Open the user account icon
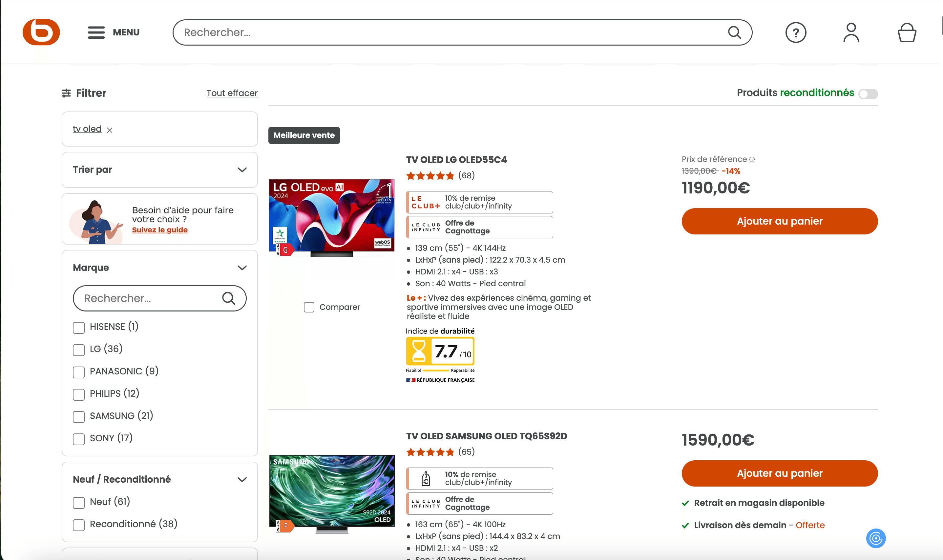This screenshot has height=560, width=943. (851, 33)
